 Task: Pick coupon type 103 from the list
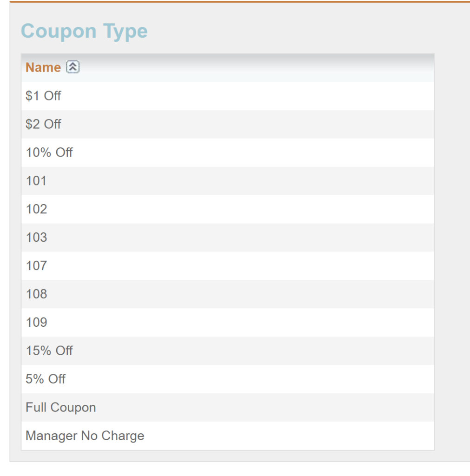tap(228, 238)
